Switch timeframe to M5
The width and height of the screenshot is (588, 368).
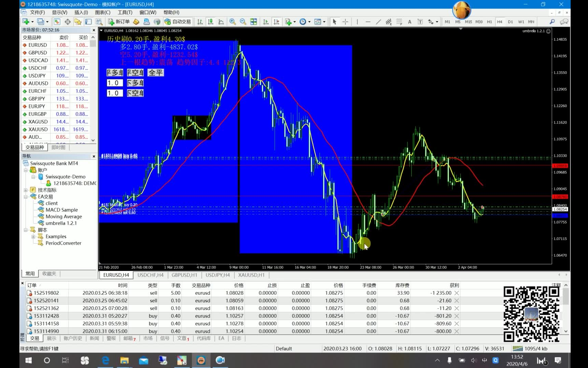[x=458, y=21]
